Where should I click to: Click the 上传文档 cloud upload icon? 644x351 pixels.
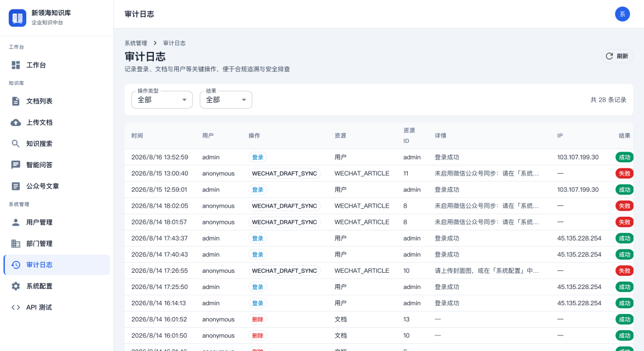(16, 122)
